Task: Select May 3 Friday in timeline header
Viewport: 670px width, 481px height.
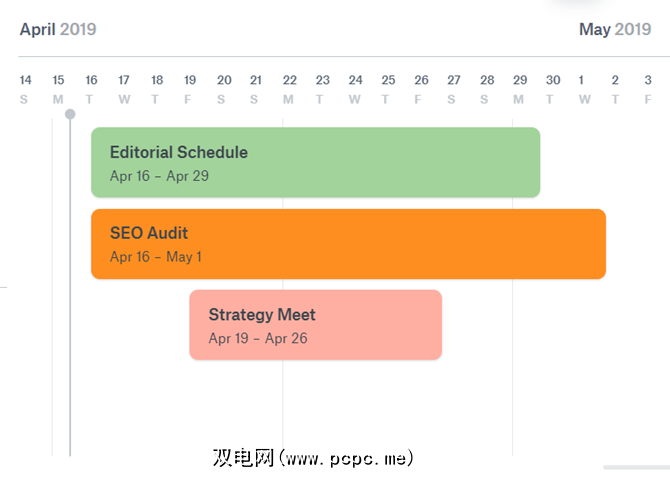Action: pos(647,88)
